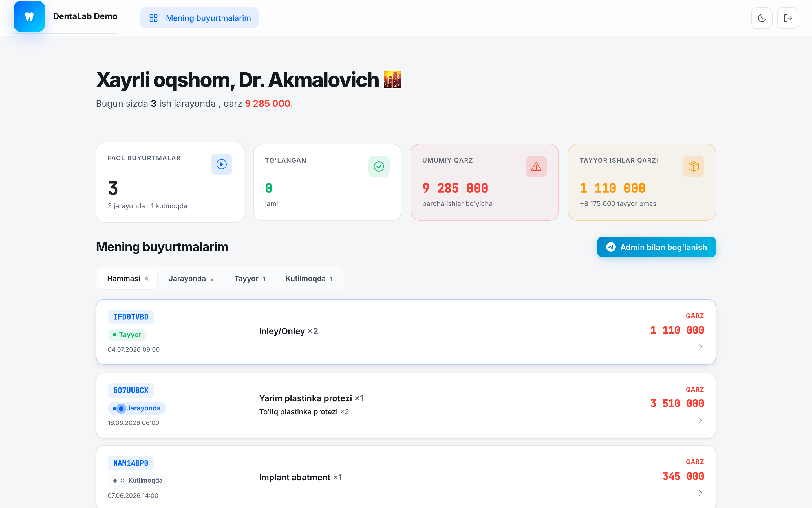This screenshot has height=508, width=812.
Task: Click the hourglass icon in Kutilmoqda badge
Action: pos(123,481)
